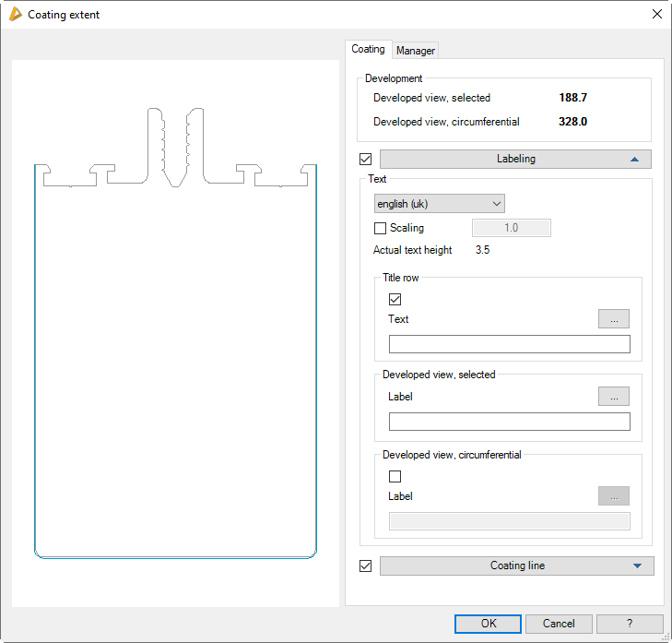The height and width of the screenshot is (643, 672).
Task: Uncheck the Labeling section checkbox
Action: point(366,159)
